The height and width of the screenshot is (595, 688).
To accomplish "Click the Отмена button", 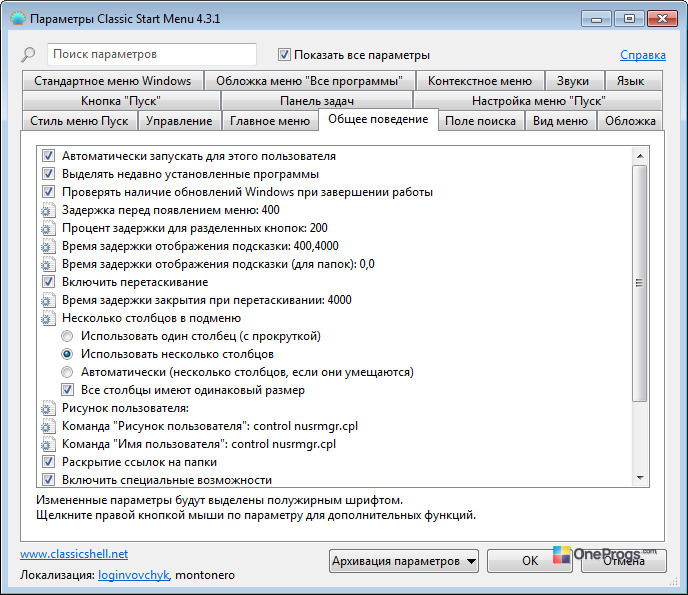I will pyautogui.click(x=624, y=561).
